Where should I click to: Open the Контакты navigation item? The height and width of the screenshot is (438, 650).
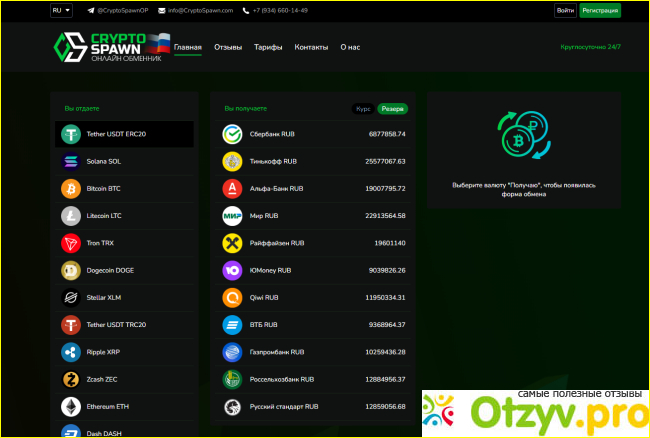[311, 47]
